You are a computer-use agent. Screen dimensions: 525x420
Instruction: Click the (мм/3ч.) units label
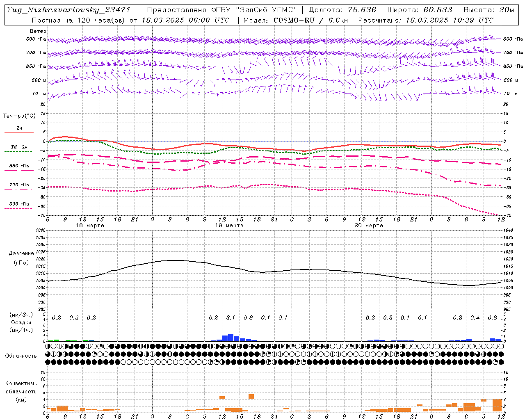coord(21,315)
